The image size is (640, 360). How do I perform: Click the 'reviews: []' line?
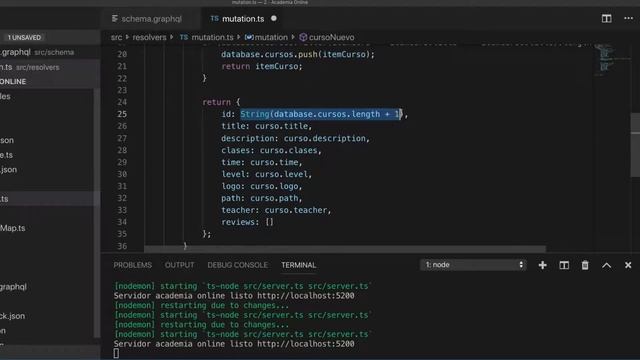point(247,222)
